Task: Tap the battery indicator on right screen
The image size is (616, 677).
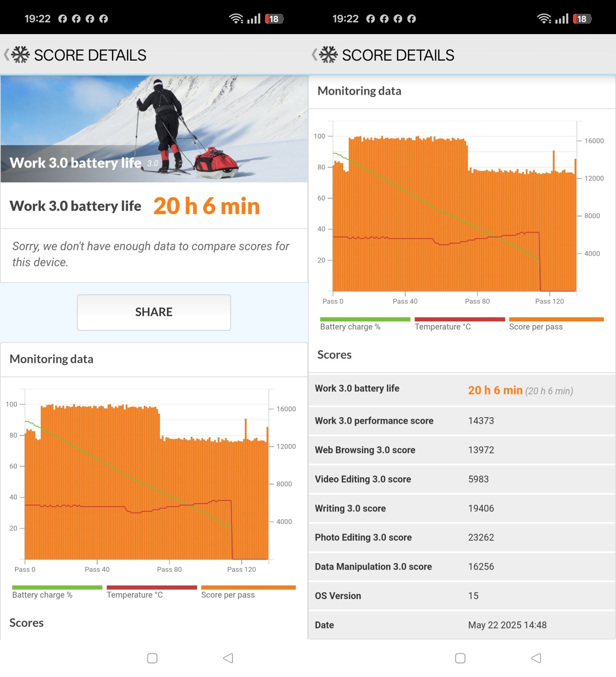Action: 582,19
